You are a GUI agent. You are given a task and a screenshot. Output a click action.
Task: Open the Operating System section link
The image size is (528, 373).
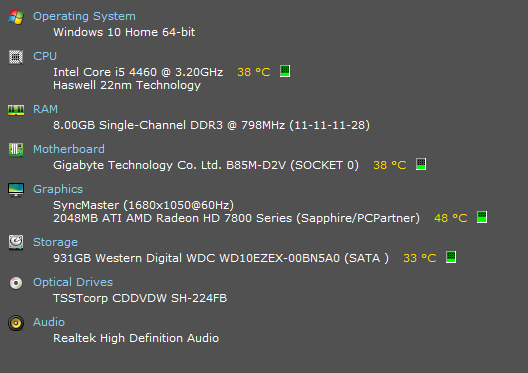point(84,16)
